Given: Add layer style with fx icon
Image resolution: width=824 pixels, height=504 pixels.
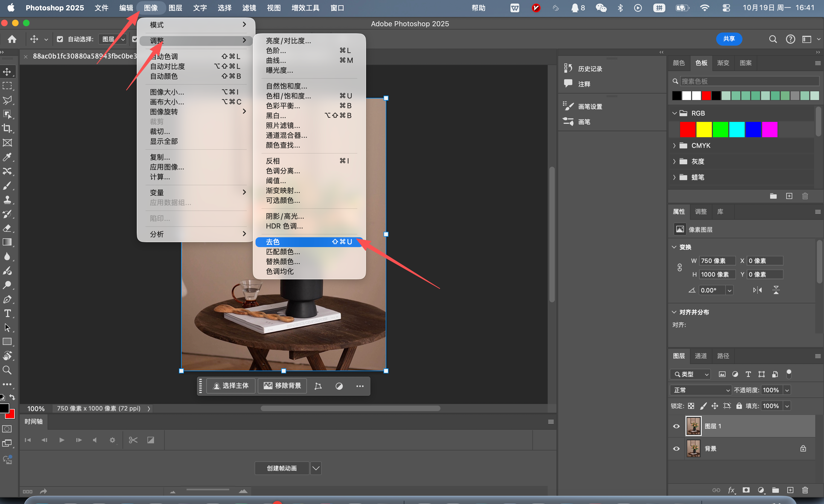Looking at the screenshot, I should pyautogui.click(x=731, y=490).
